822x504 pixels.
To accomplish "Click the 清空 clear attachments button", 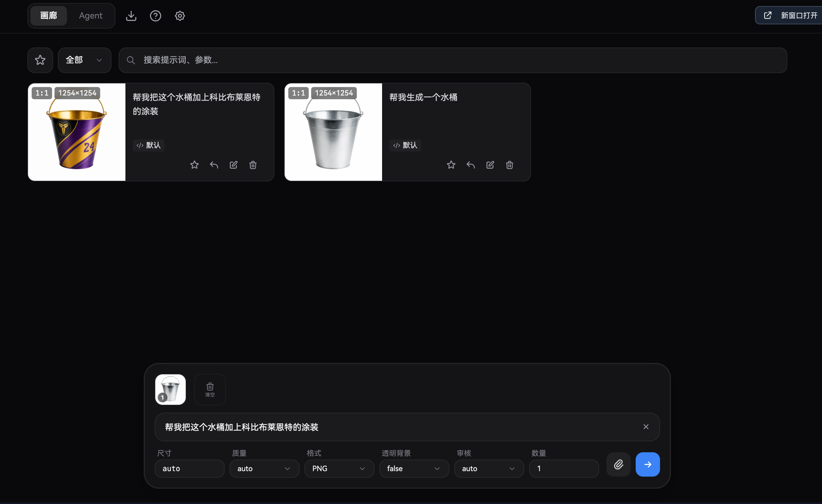I will [210, 390].
